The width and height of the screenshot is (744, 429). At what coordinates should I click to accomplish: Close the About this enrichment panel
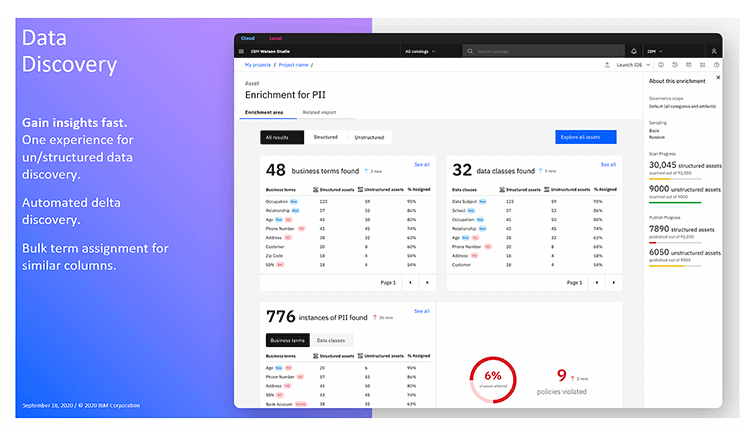[718, 77]
